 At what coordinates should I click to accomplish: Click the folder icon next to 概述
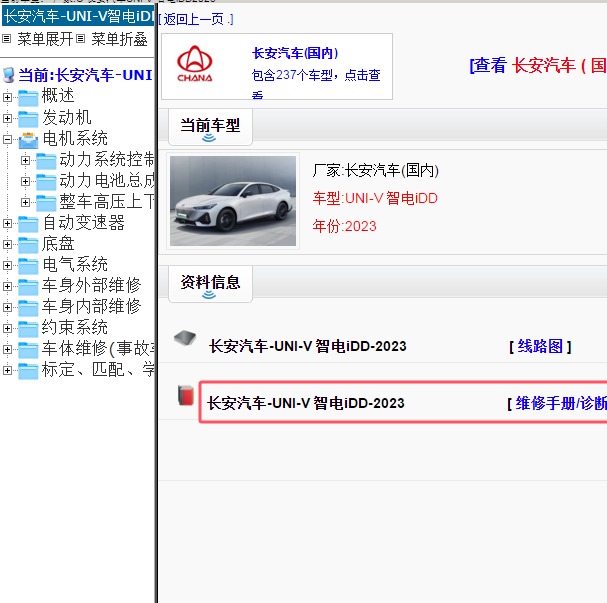[28, 97]
